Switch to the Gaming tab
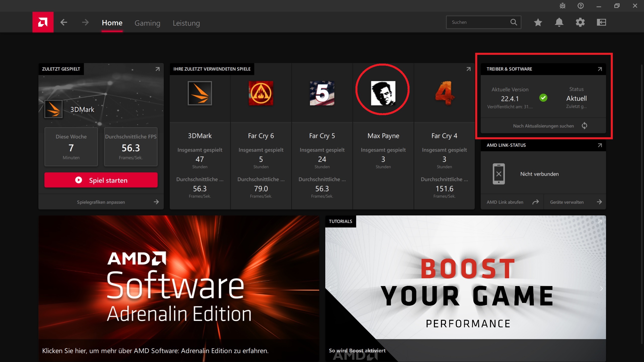This screenshot has height=362, width=644. (147, 23)
